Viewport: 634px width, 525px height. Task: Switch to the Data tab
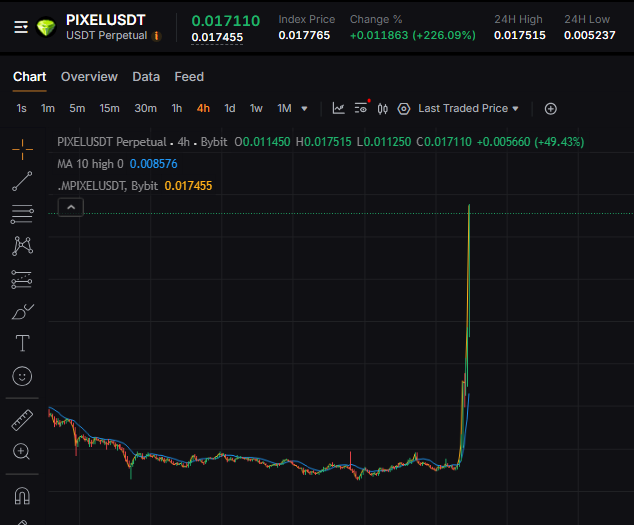pyautogui.click(x=146, y=77)
